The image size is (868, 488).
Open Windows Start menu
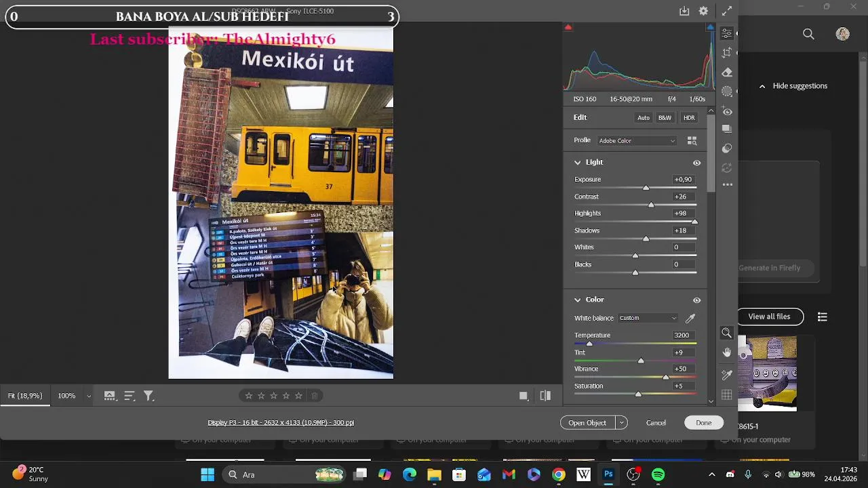208,474
